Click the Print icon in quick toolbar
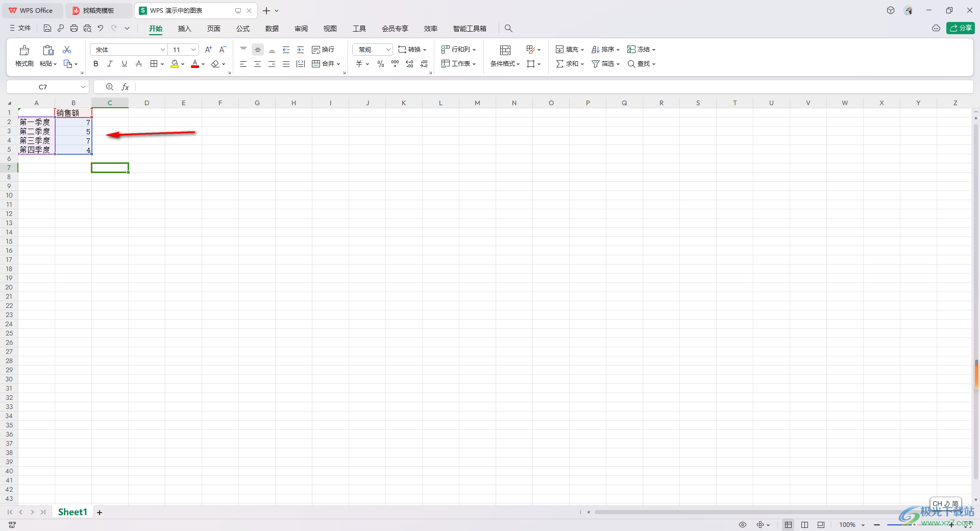980x531 pixels. point(74,28)
